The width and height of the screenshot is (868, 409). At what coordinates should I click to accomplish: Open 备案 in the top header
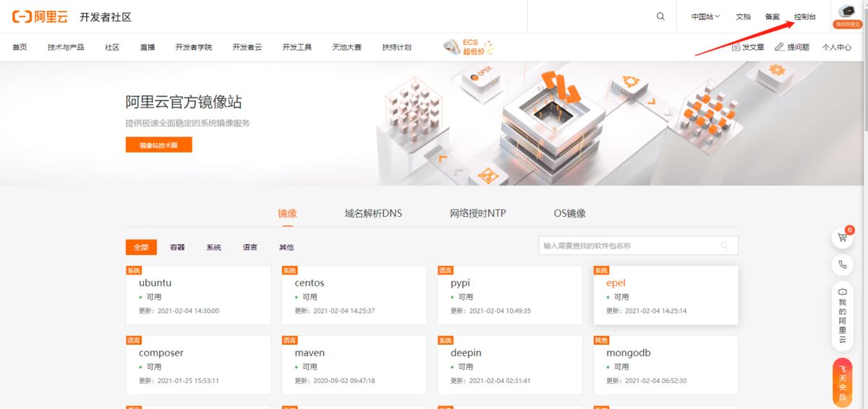[772, 17]
